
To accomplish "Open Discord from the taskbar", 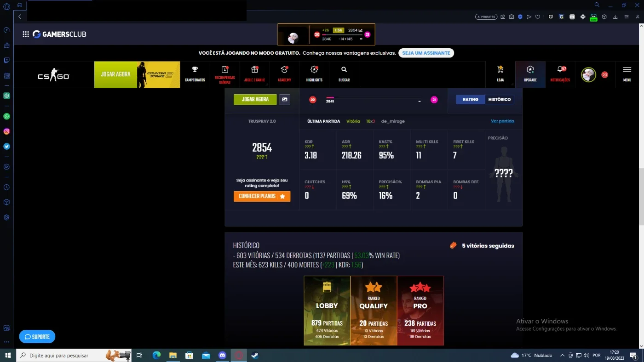I will pyautogui.click(x=223, y=355).
